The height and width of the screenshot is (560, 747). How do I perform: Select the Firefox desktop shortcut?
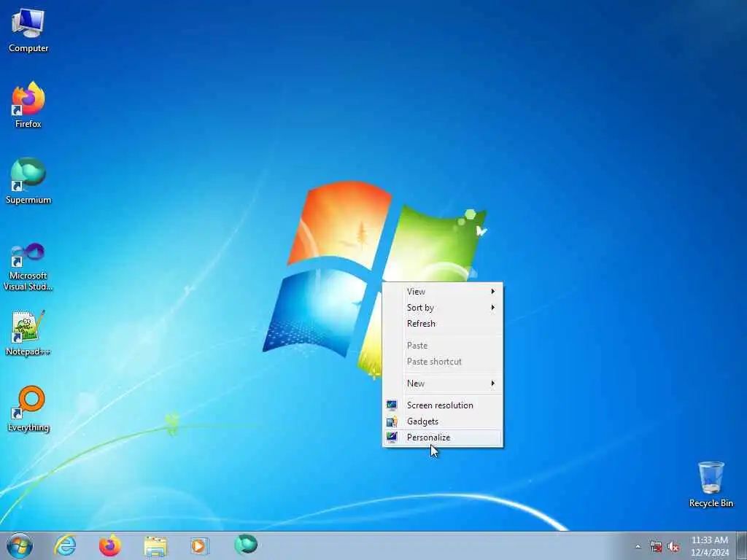pos(28,104)
